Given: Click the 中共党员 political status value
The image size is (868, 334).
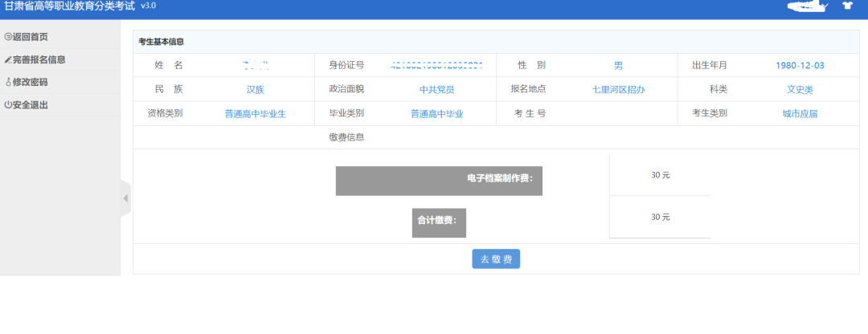Looking at the screenshot, I should point(436,90).
